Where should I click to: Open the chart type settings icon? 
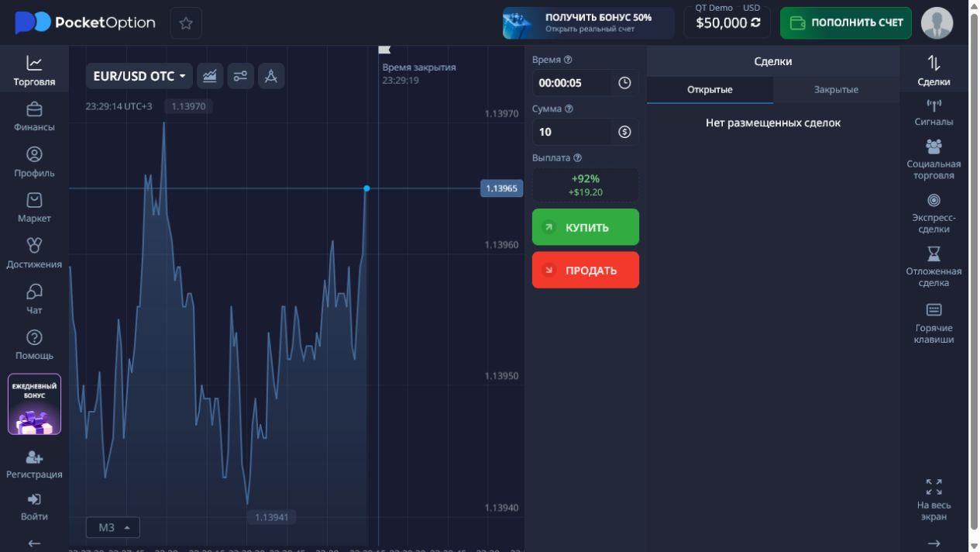(x=210, y=76)
